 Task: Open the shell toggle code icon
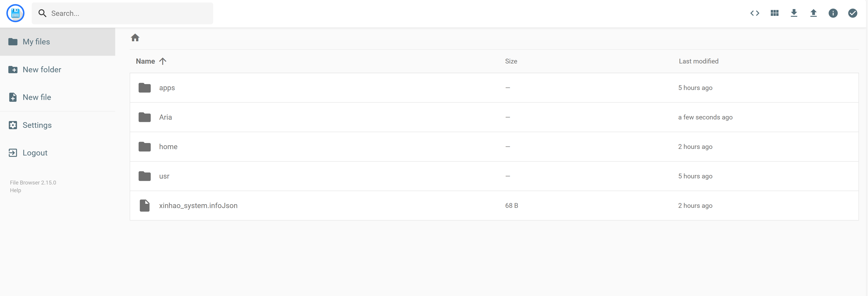click(x=754, y=13)
